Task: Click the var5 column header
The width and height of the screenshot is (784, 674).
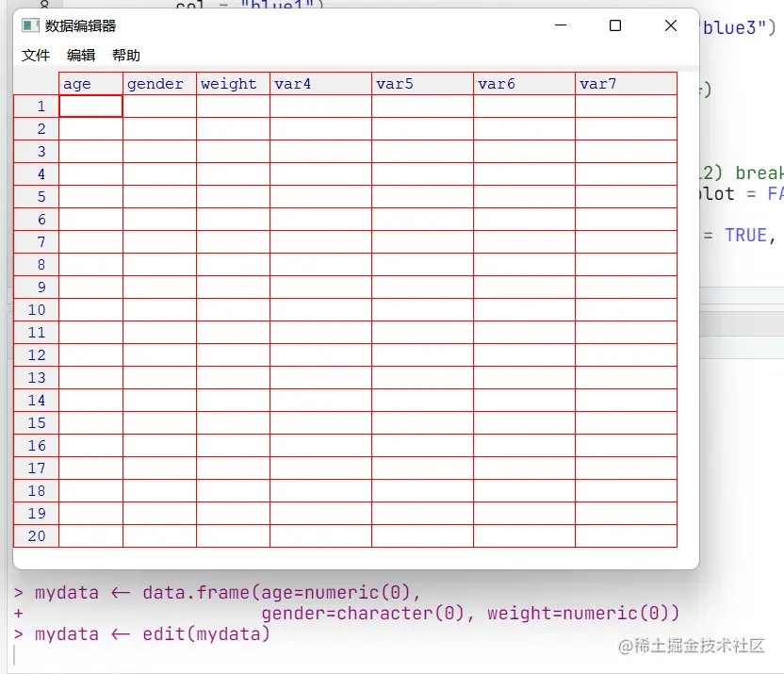Action: coord(422,84)
